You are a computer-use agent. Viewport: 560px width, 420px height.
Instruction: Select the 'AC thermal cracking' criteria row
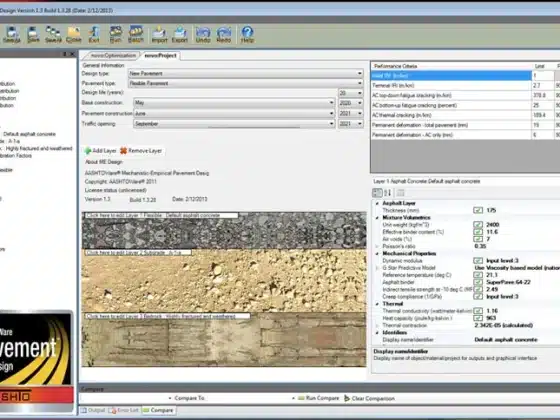click(465, 115)
